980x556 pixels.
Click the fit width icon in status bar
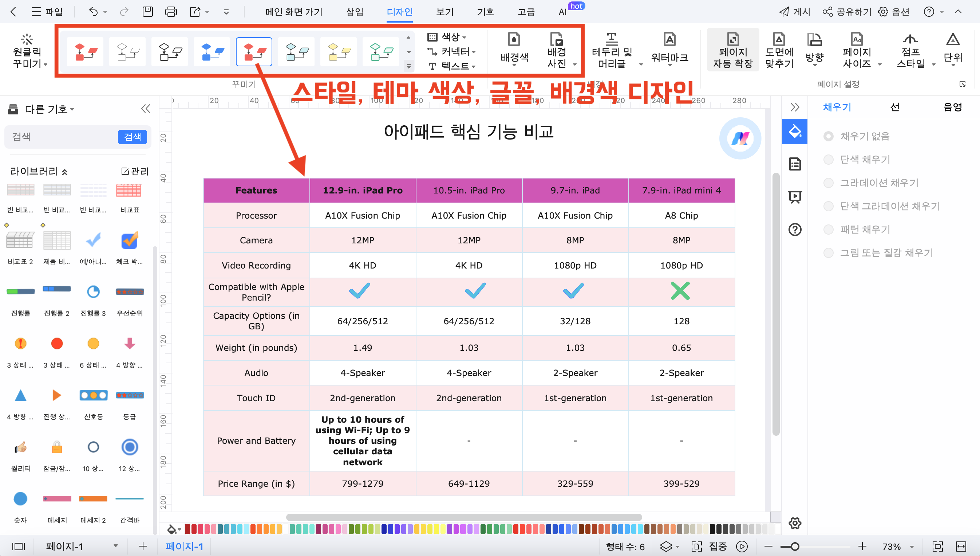pos(961,547)
